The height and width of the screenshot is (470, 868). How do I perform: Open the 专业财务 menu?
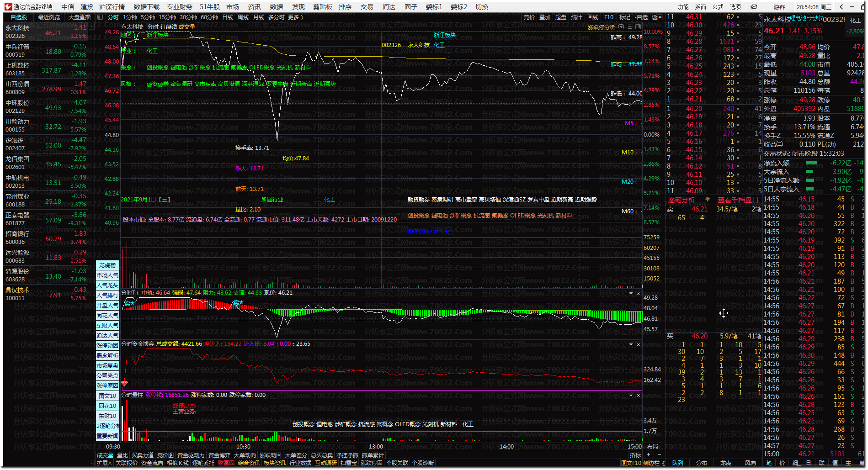click(180, 7)
